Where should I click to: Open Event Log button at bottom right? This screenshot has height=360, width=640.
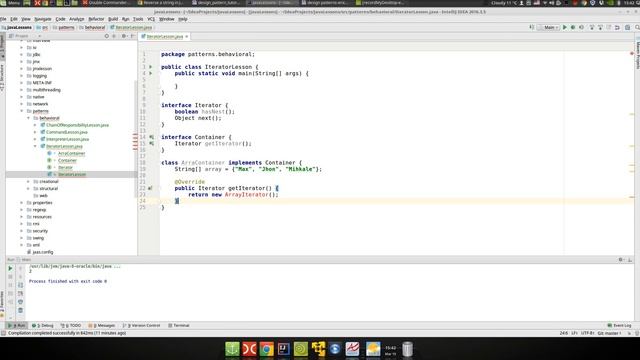pos(619,326)
